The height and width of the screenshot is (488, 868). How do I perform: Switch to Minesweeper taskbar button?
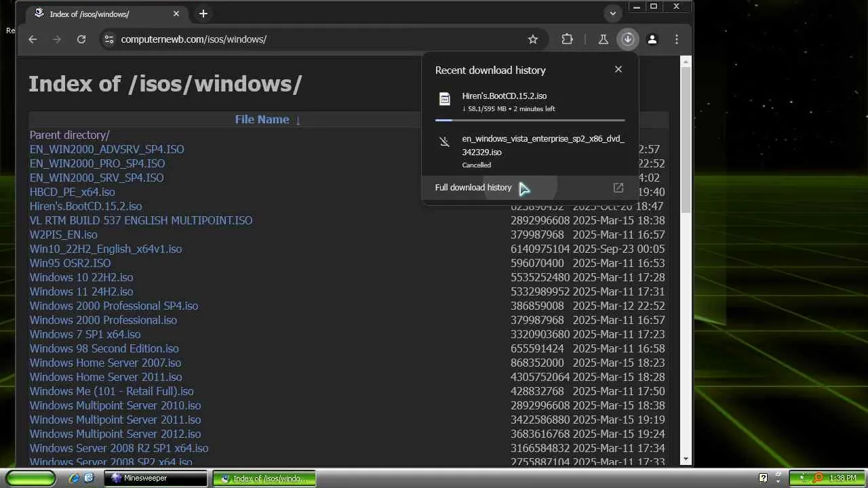(x=156, y=478)
